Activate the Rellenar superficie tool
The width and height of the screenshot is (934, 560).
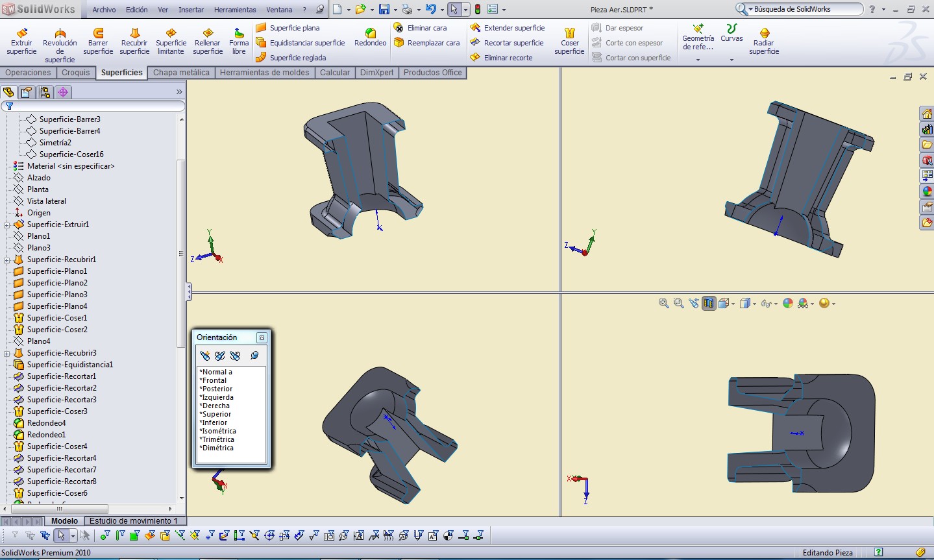(208, 42)
